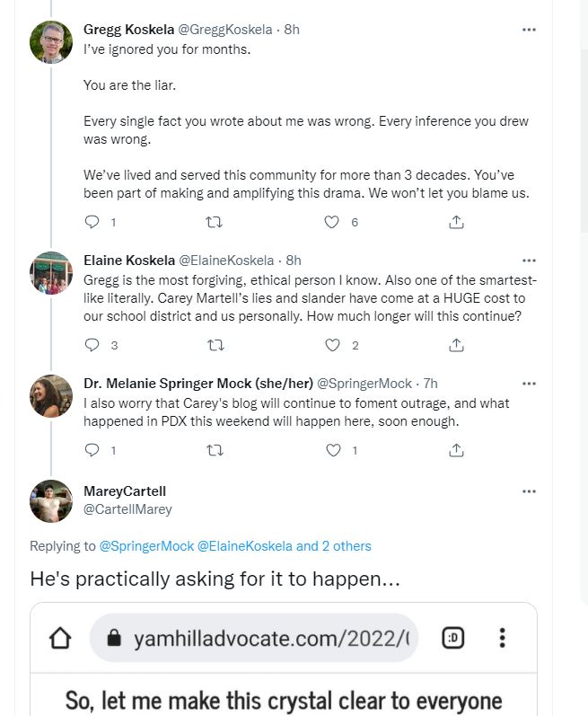
Task: Like Gregg Koskela's tweet
Action: point(332,221)
